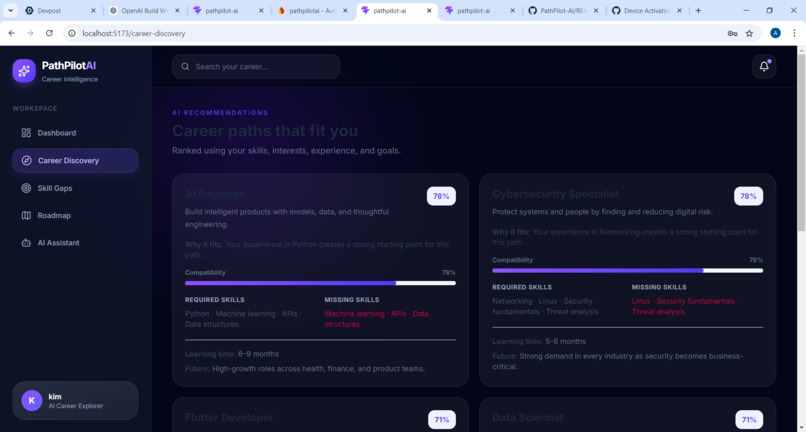Close the Device Activation tab

point(680,10)
